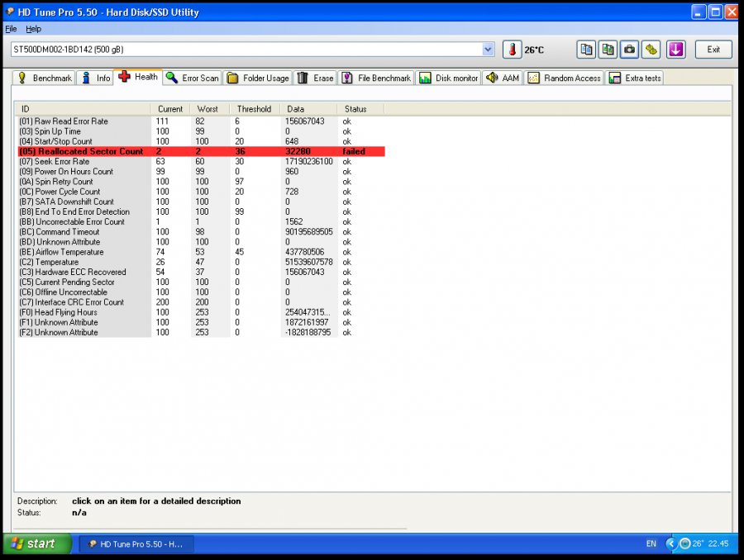Select the Current Pending Sector row

[x=201, y=282]
